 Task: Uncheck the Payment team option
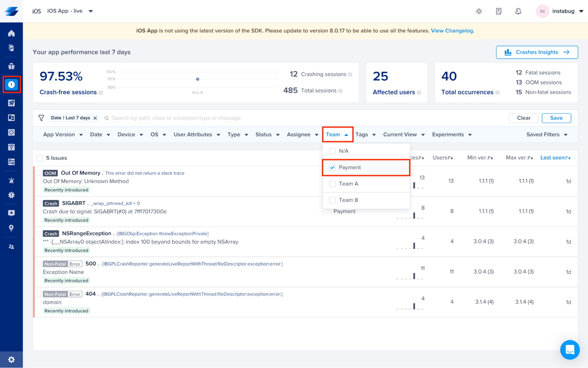click(x=332, y=168)
